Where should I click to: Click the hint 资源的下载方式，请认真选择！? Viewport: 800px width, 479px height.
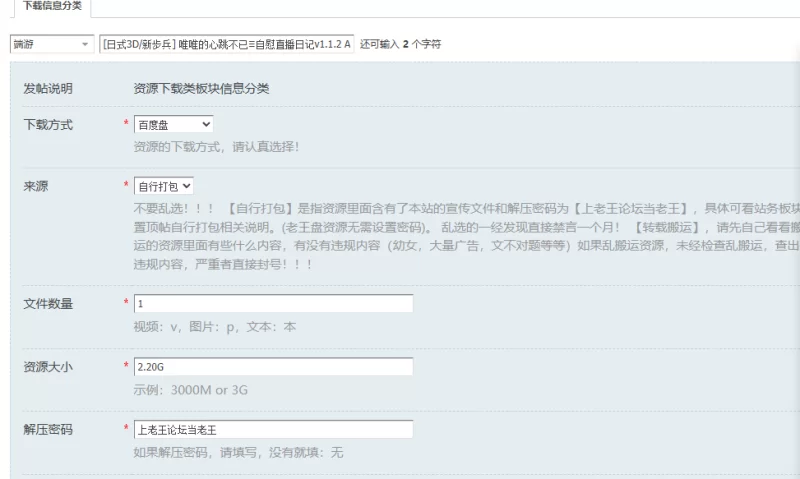click(x=216, y=147)
